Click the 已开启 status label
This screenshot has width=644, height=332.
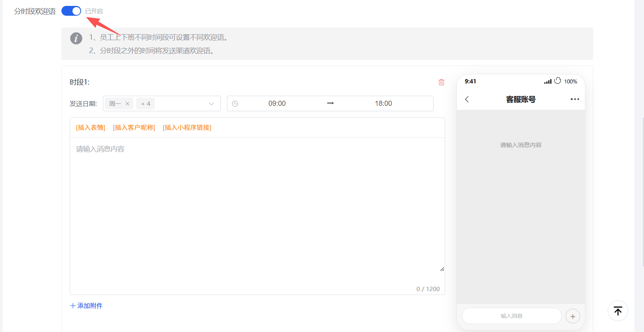pyautogui.click(x=94, y=11)
